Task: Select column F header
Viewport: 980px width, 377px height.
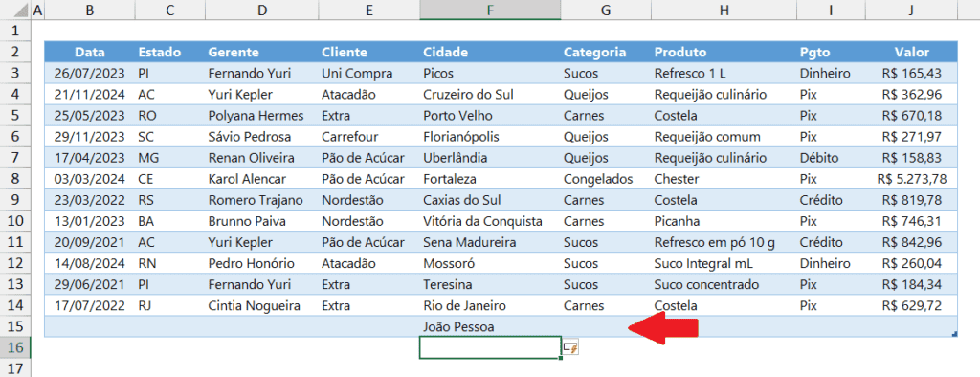Action: click(x=490, y=10)
